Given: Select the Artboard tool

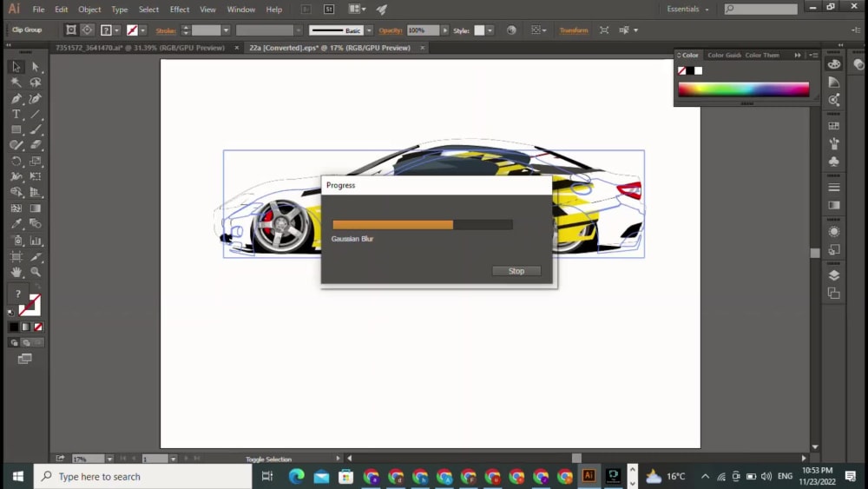Looking at the screenshot, I should point(16,256).
